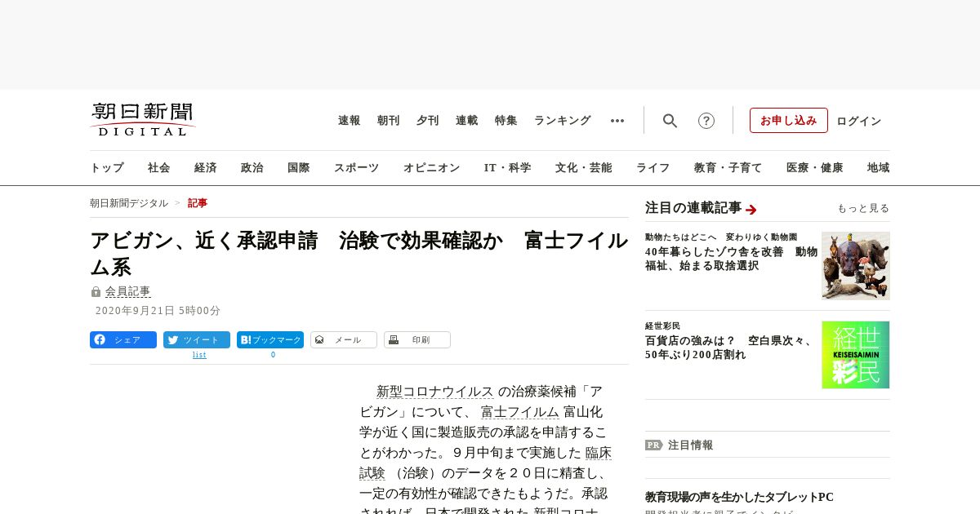Click article date 2020年9月21日 5時00分
The height and width of the screenshot is (514, 980).
158,311
